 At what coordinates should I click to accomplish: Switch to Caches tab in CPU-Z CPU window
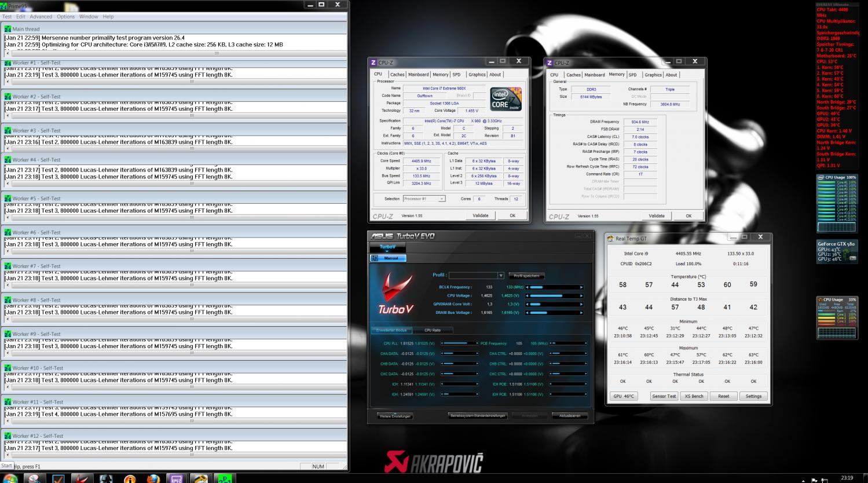(x=397, y=75)
